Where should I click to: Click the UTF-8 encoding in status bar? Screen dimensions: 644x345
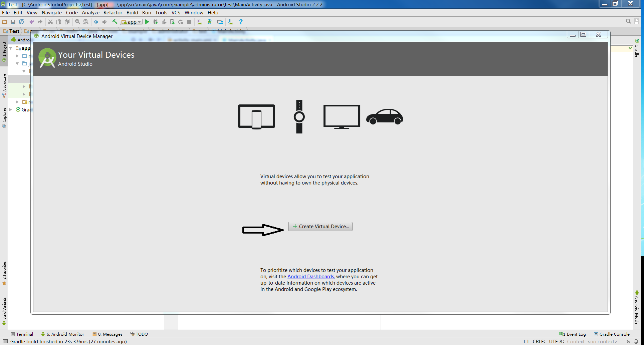(557, 342)
